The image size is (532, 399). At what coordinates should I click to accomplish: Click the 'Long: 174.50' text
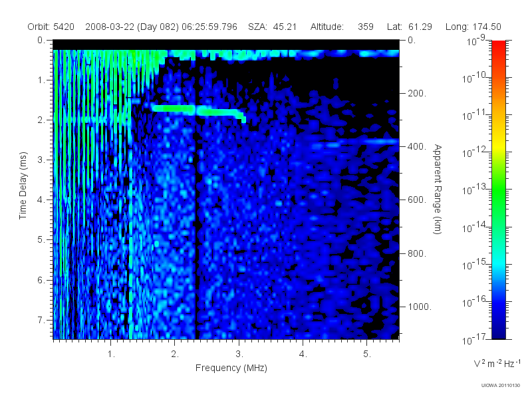(473, 27)
